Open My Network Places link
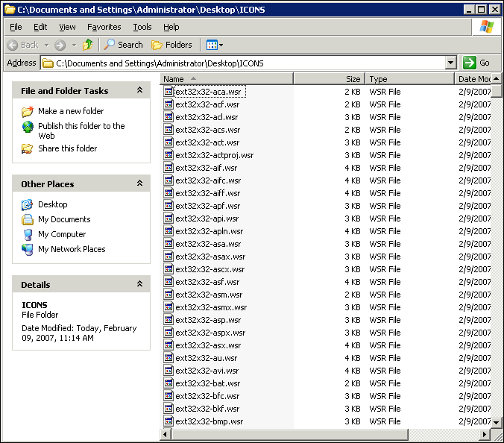504x443 pixels. pos(72,249)
